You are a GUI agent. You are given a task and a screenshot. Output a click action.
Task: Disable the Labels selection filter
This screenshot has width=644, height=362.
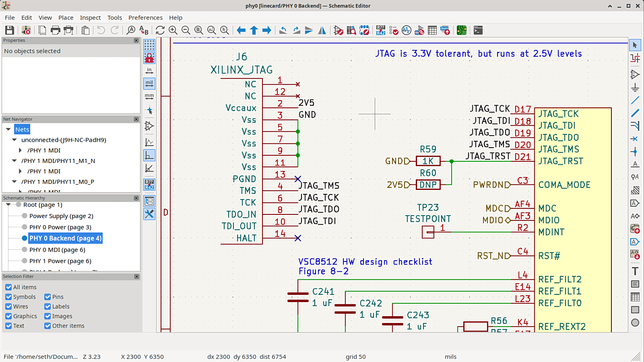48,307
